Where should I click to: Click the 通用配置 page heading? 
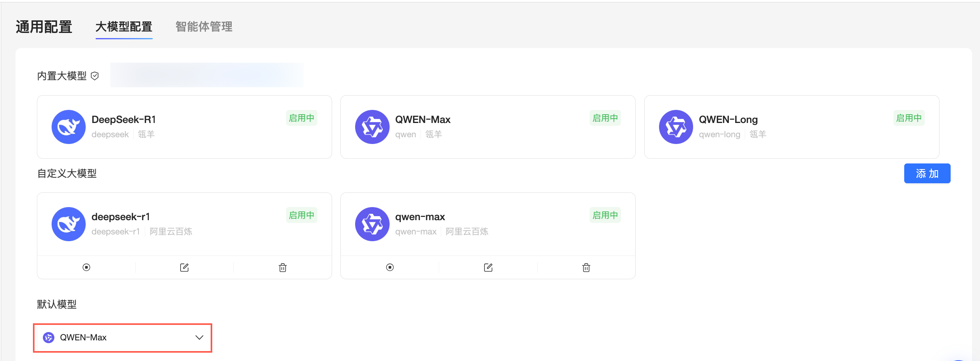44,27
